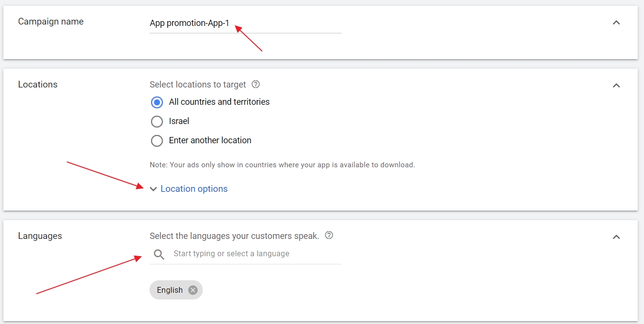The image size is (644, 324).
Task: Click the help icon next to languages prompt
Action: pos(329,236)
